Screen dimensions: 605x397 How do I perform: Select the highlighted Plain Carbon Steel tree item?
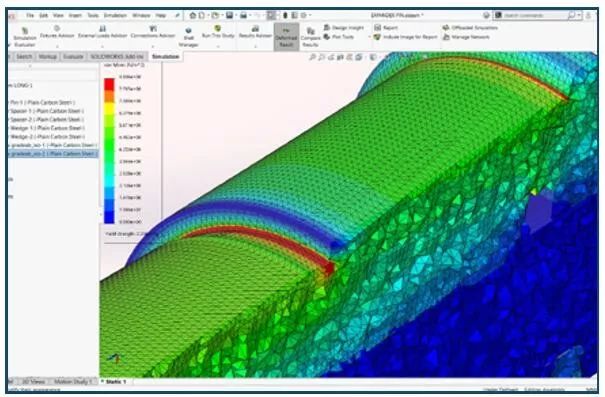[x=52, y=154]
